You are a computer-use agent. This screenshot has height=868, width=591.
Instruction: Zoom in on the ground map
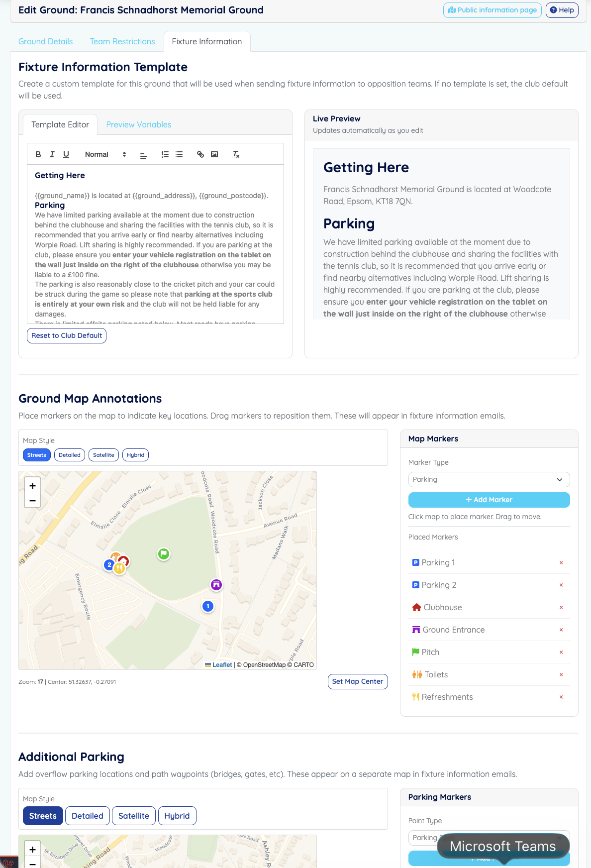coord(32,486)
